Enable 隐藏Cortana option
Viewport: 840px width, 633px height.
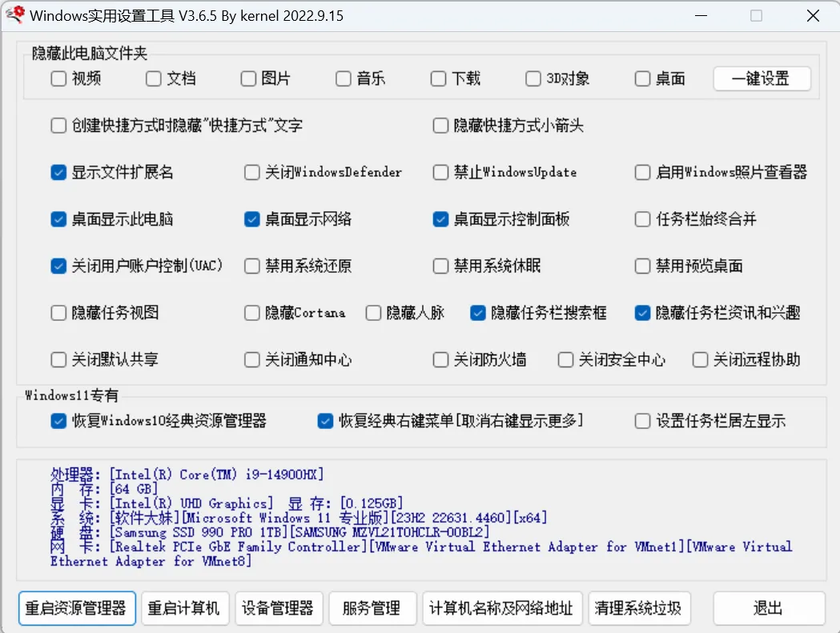click(x=251, y=313)
